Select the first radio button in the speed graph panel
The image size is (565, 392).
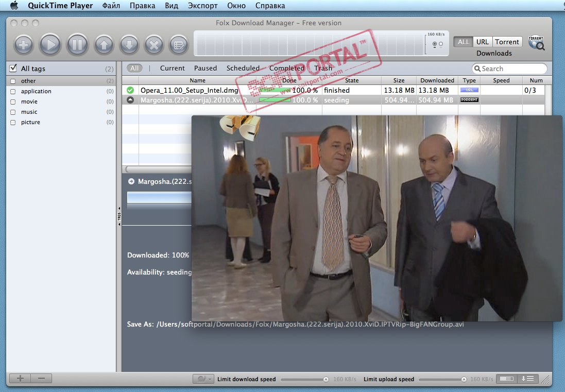(x=435, y=44)
